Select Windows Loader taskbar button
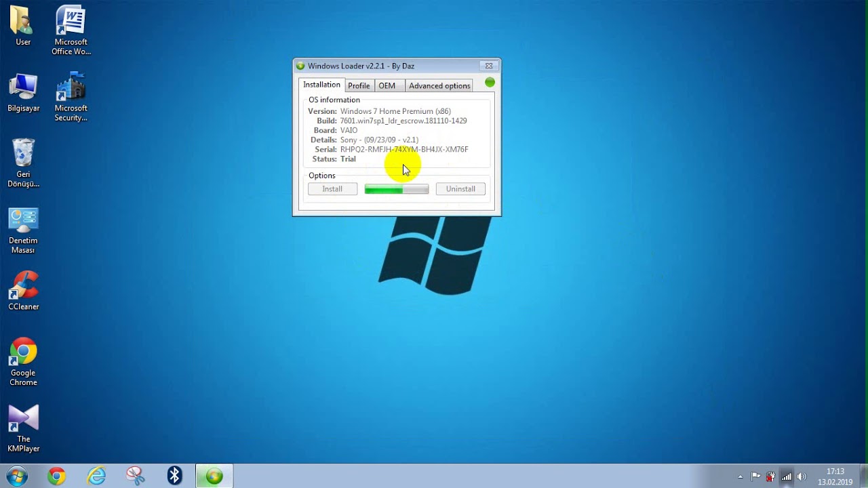This screenshot has width=868, height=488. coord(214,476)
